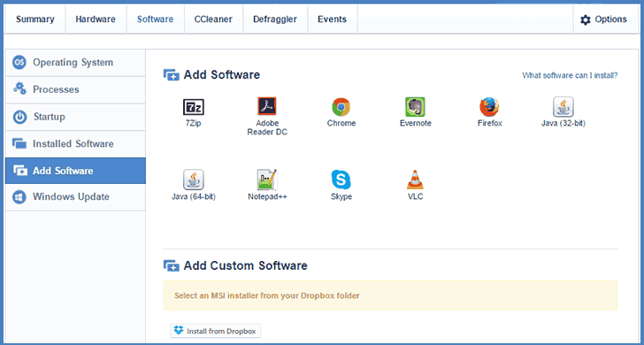
Task: Click the 'Evernote' label text
Action: pos(415,123)
